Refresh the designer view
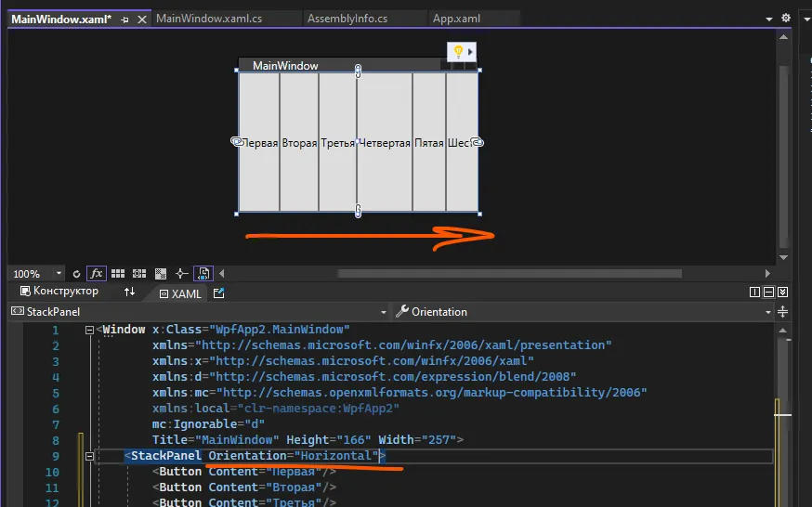This screenshot has height=507, width=812. tap(76, 274)
